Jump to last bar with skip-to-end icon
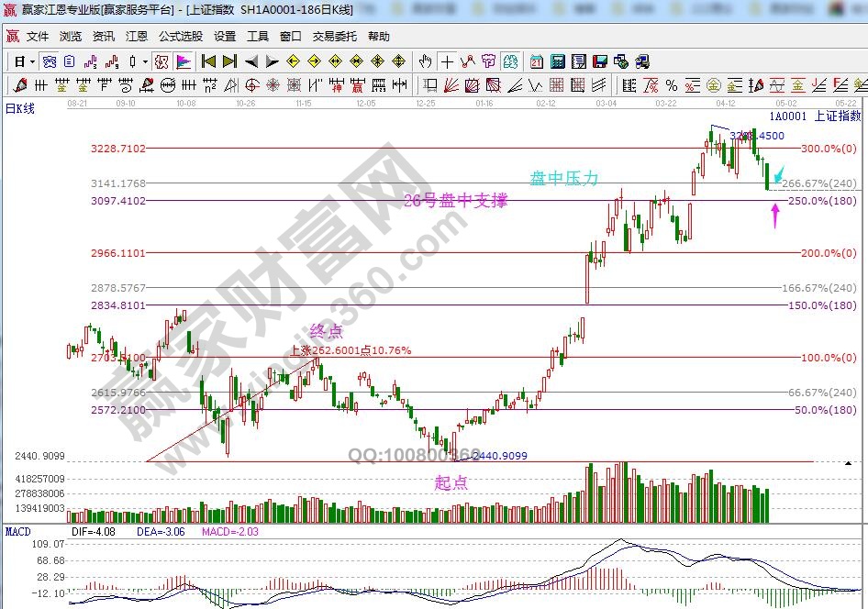 (x=229, y=61)
